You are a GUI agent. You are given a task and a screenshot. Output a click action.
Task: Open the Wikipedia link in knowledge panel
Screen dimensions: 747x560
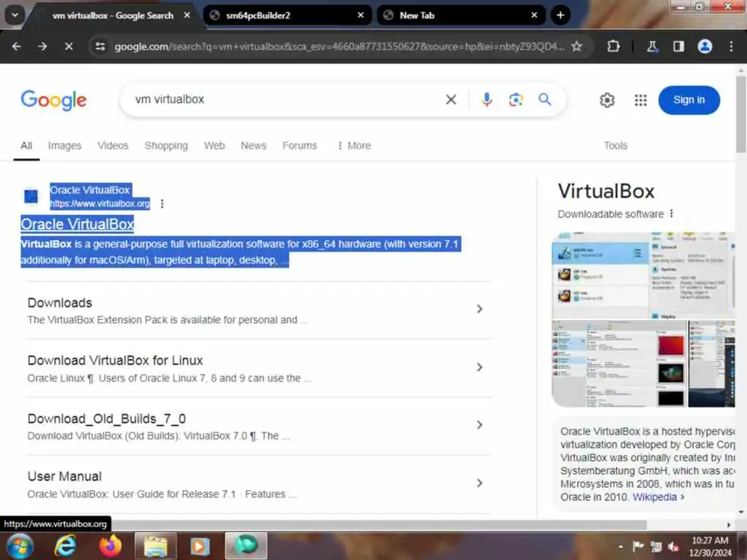click(659, 497)
